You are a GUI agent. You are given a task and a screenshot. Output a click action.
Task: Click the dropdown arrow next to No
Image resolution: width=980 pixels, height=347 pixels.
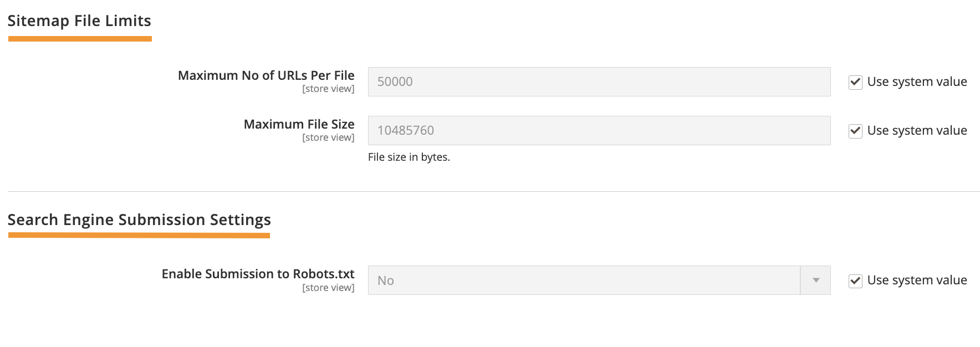[x=815, y=280]
